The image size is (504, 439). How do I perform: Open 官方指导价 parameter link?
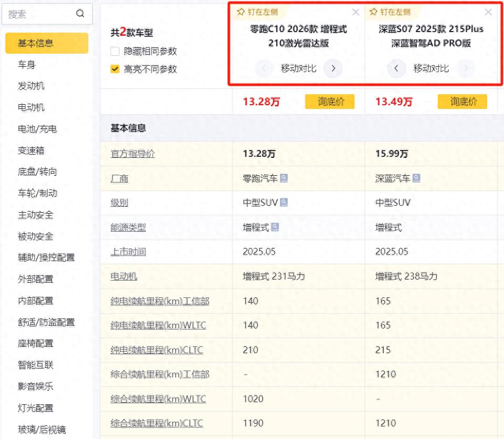coord(133,154)
